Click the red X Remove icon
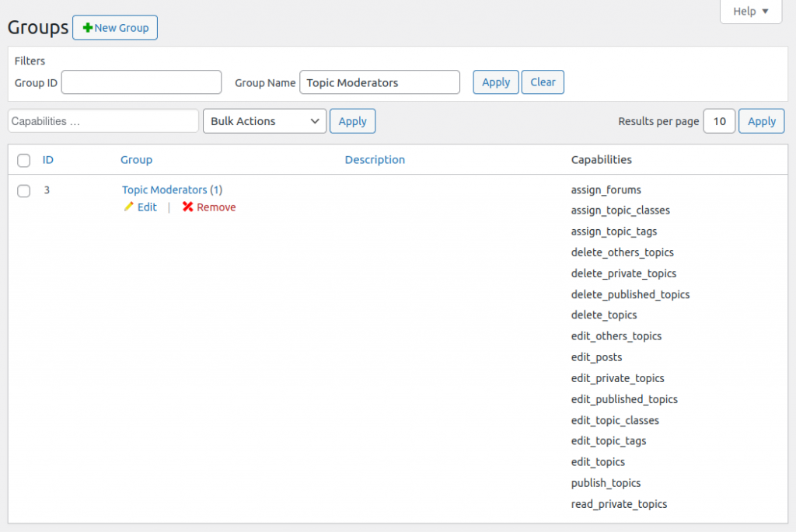This screenshot has width=796, height=532. pyautogui.click(x=187, y=207)
